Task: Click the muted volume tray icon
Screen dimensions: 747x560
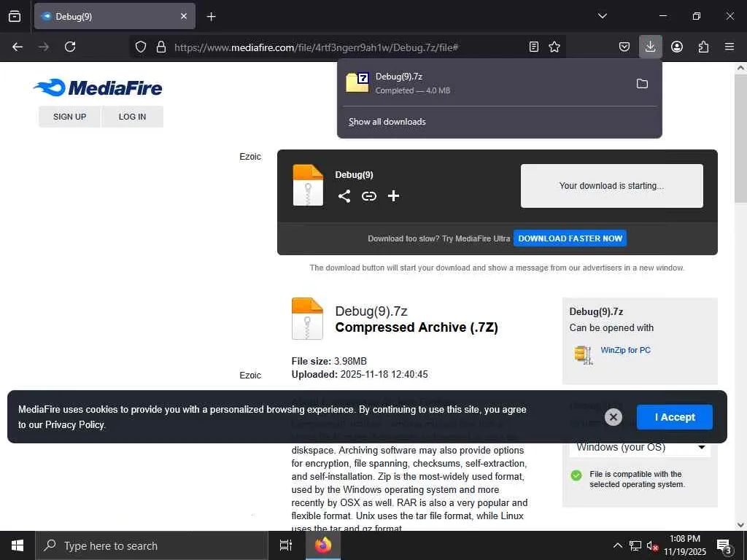Action: (652, 545)
